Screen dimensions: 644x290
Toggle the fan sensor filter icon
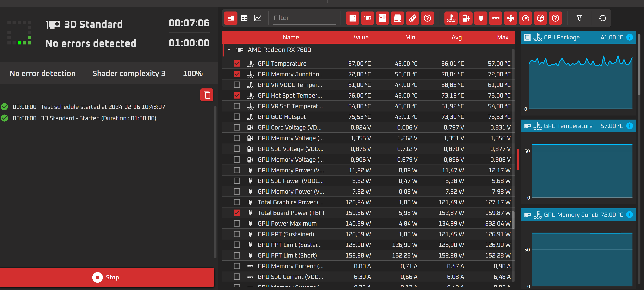510,18
